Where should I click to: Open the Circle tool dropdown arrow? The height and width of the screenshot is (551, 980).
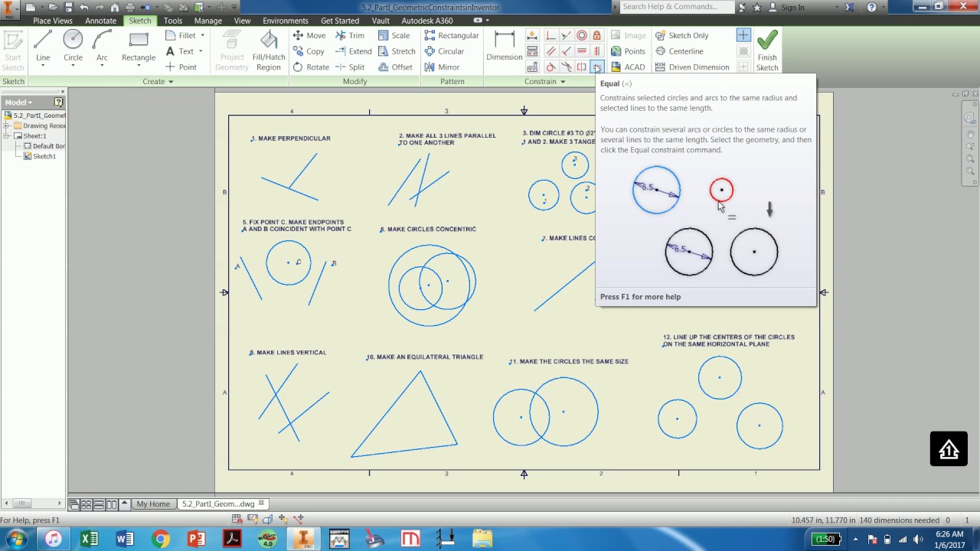tap(73, 66)
